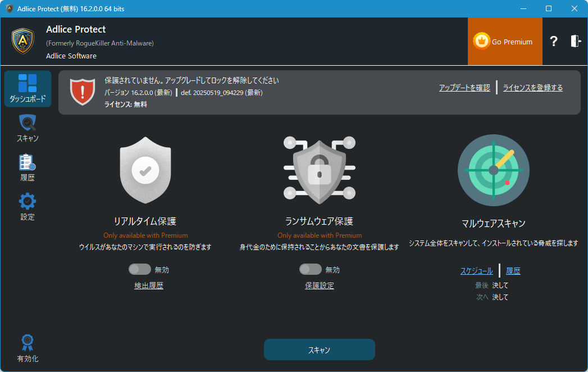Image resolution: width=588 pixels, height=372 pixels.
Task: Click the 身代金のために保持される description text
Action: click(x=319, y=247)
